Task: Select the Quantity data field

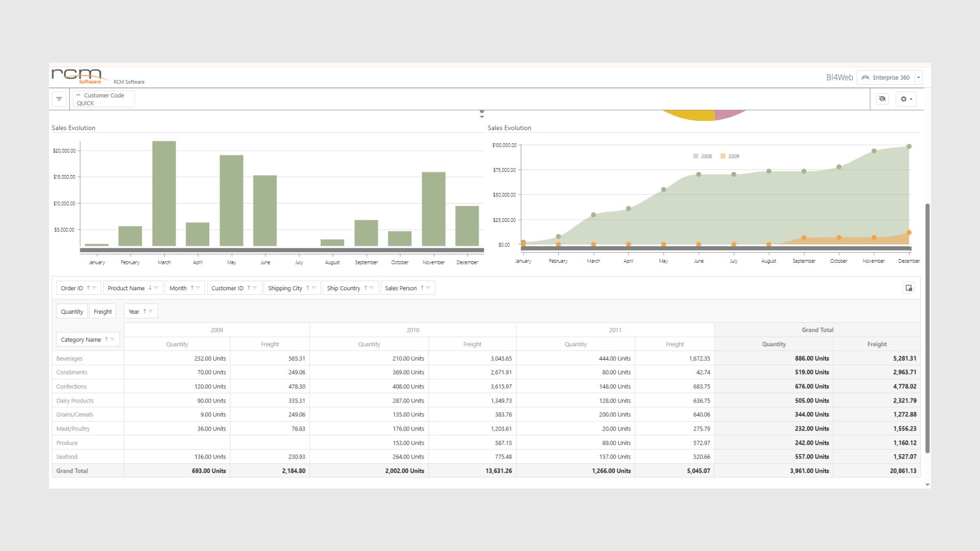Action: coord(72,312)
